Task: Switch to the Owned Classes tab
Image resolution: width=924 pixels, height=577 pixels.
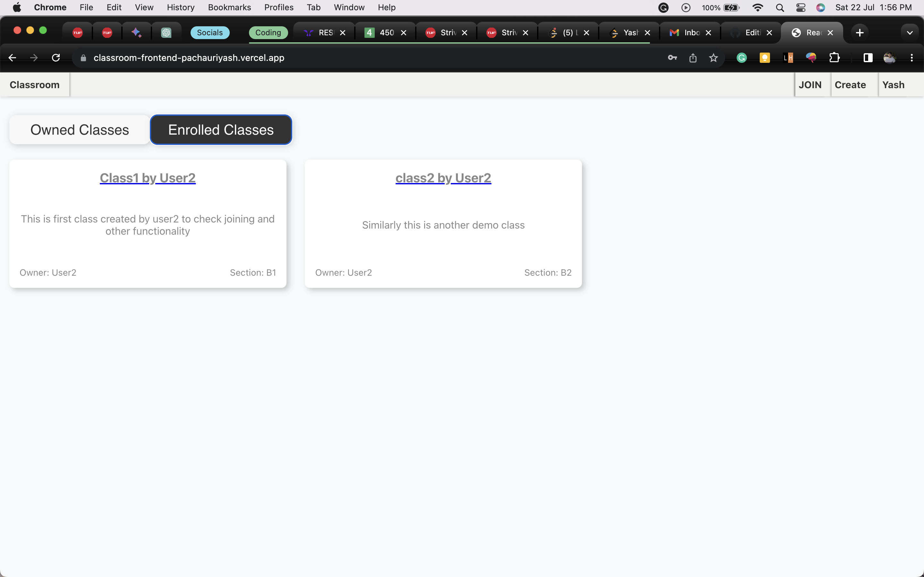Action: click(79, 130)
